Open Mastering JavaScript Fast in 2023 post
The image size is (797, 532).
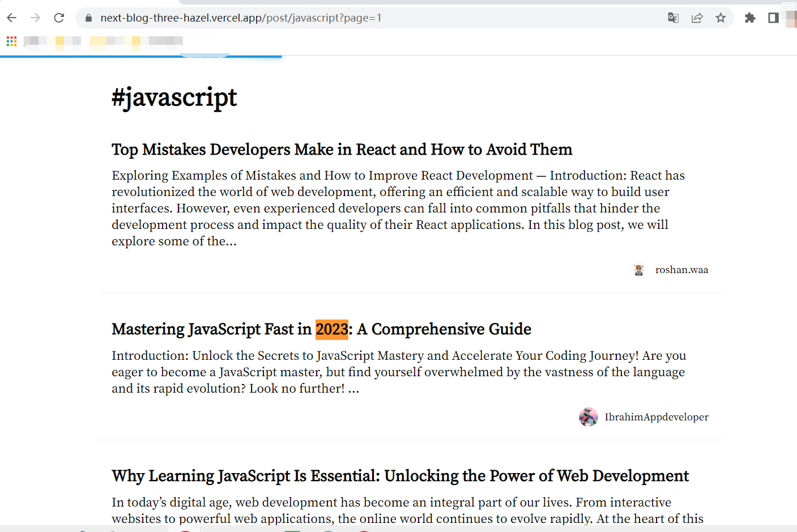click(x=321, y=329)
